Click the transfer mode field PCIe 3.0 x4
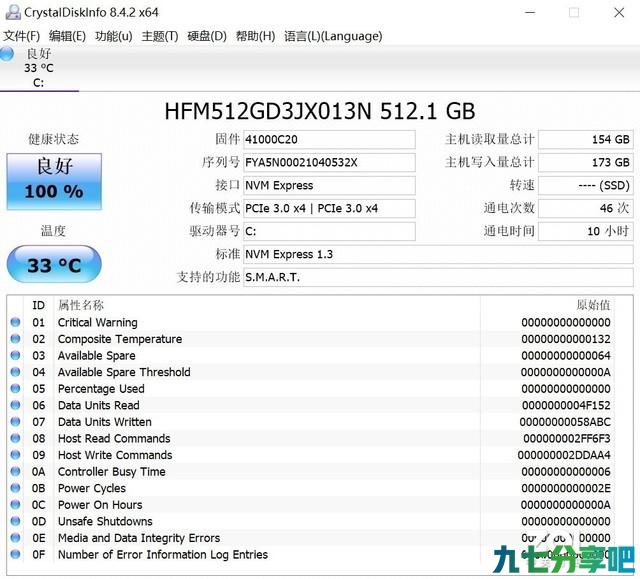The height and width of the screenshot is (579, 640). (x=329, y=208)
